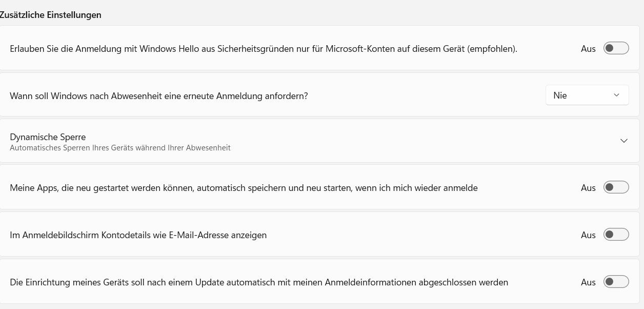Image resolution: width=644 pixels, height=309 pixels.
Task: Click 'Aus' label beside the 'Meine Apps' switch
Action: 588,188
